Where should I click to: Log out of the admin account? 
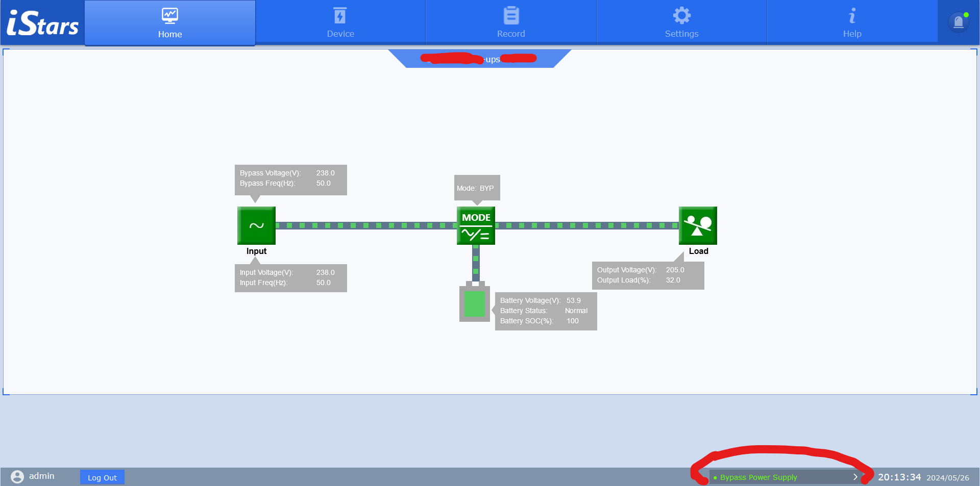pos(102,477)
